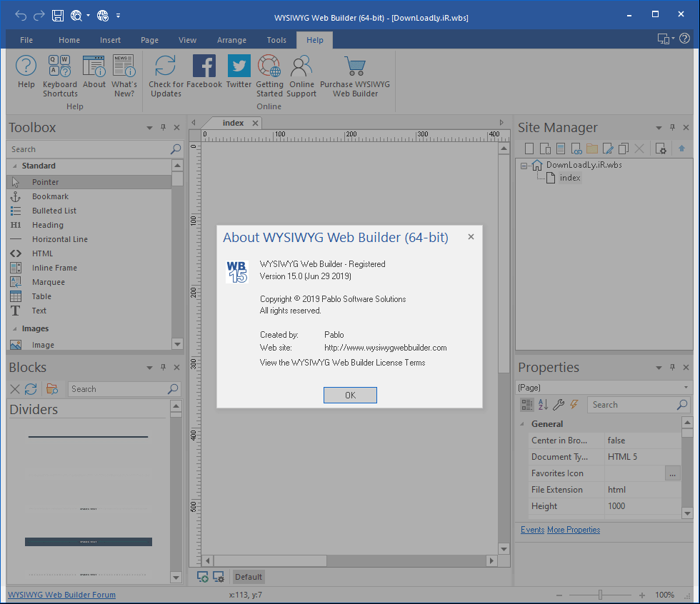Click the zoom slider handle
The width and height of the screenshot is (700, 604).
(601, 595)
